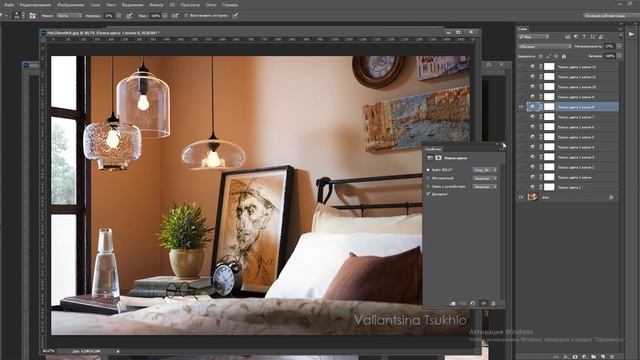Delete adjustment layer trash icon in Properties
Viewport: 640px width, 360px height.
coord(493,303)
